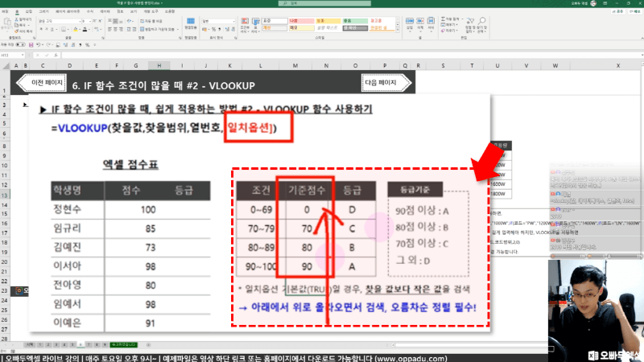Click the 다음 페이지 (next page) button
This screenshot has width=644, height=362.
386,83
